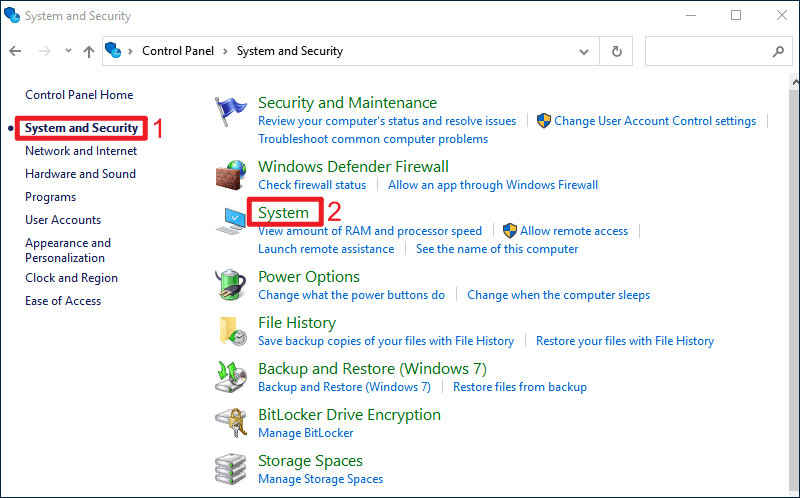Click the scrollbar up arrow

coord(795,82)
